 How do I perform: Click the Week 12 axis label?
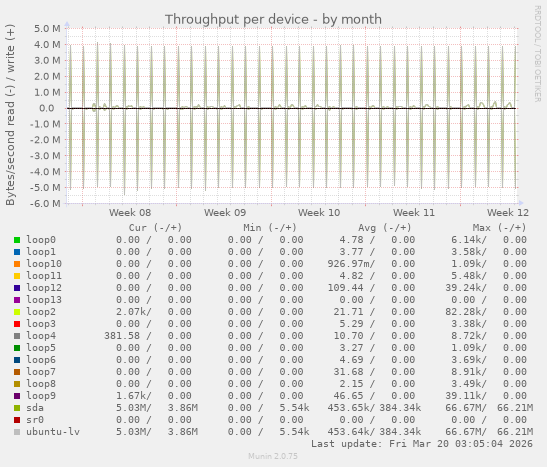pyautogui.click(x=508, y=213)
